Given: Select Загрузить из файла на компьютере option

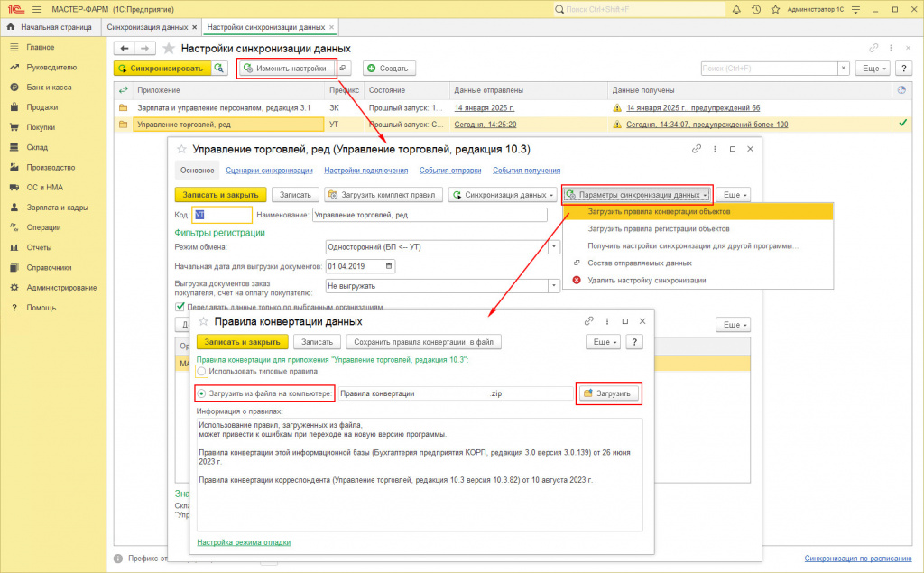Looking at the screenshot, I should click(202, 393).
